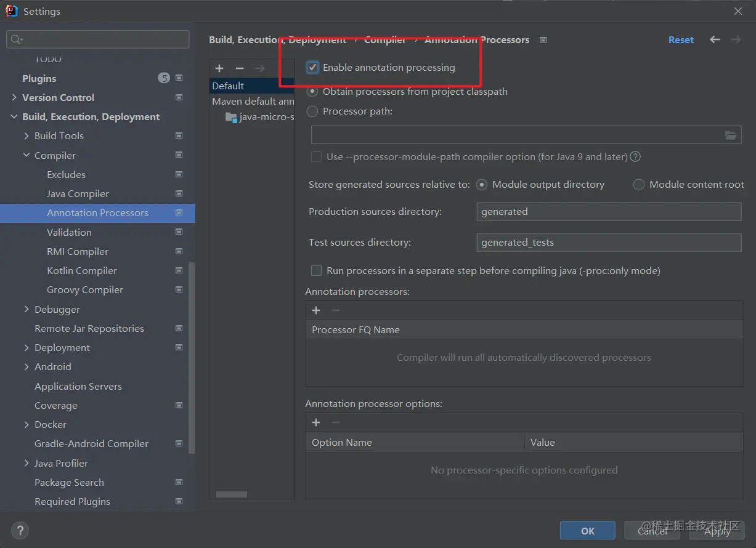The height and width of the screenshot is (548, 756).
Task: Click the settings search input field
Action: (x=98, y=39)
